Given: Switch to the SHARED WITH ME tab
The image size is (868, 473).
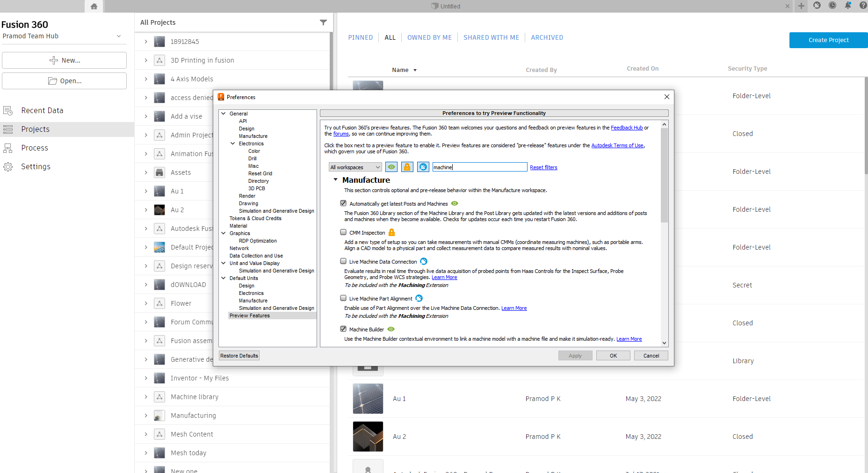Looking at the screenshot, I should coord(491,37).
